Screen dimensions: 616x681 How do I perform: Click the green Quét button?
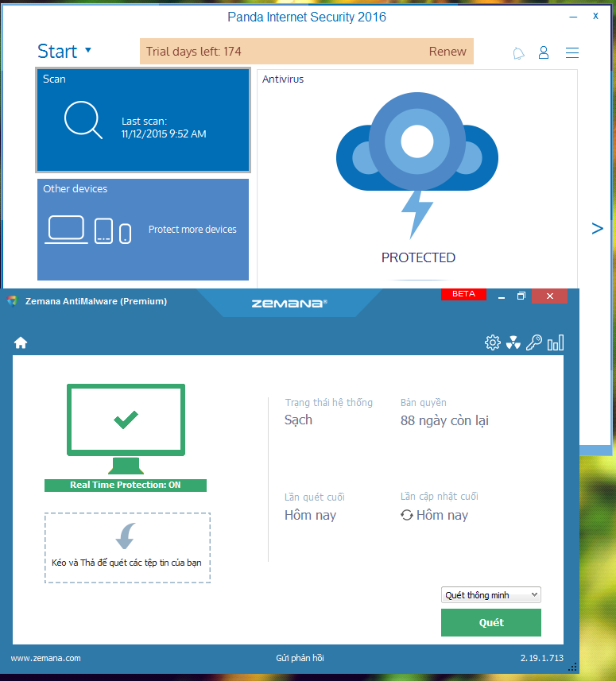coord(491,622)
